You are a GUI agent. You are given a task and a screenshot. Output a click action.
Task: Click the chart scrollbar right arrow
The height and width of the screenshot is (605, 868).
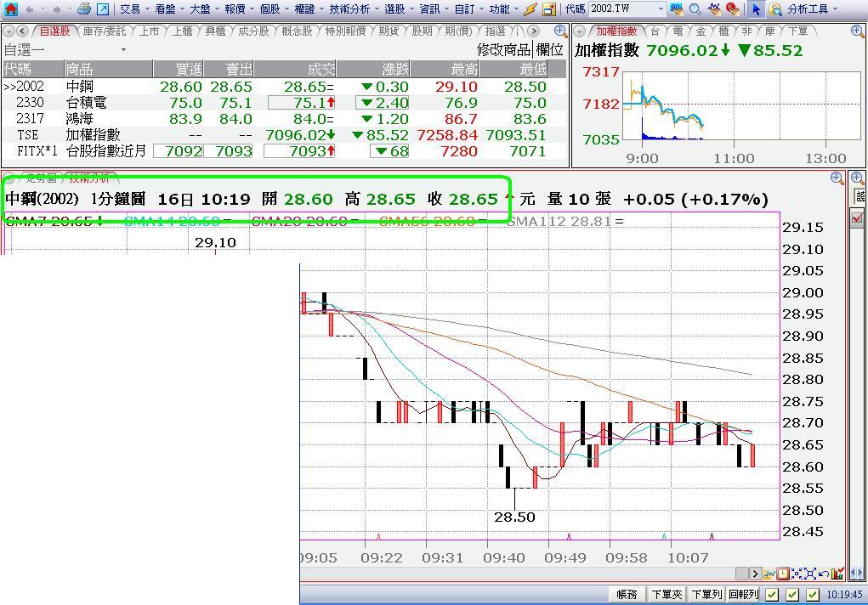pos(755,574)
